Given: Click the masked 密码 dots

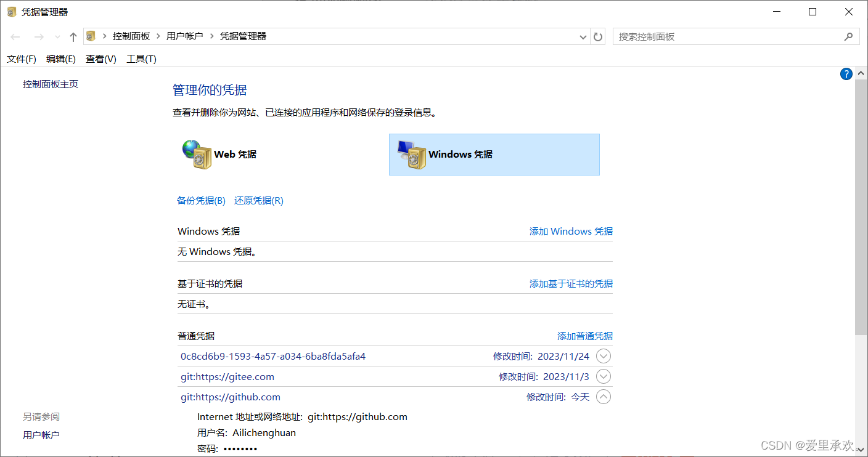Looking at the screenshot, I should 240,449.
